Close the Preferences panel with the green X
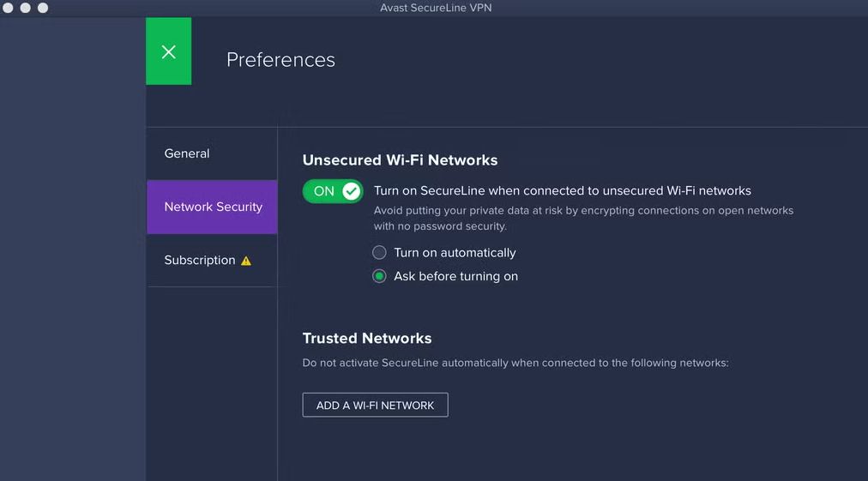 point(169,51)
